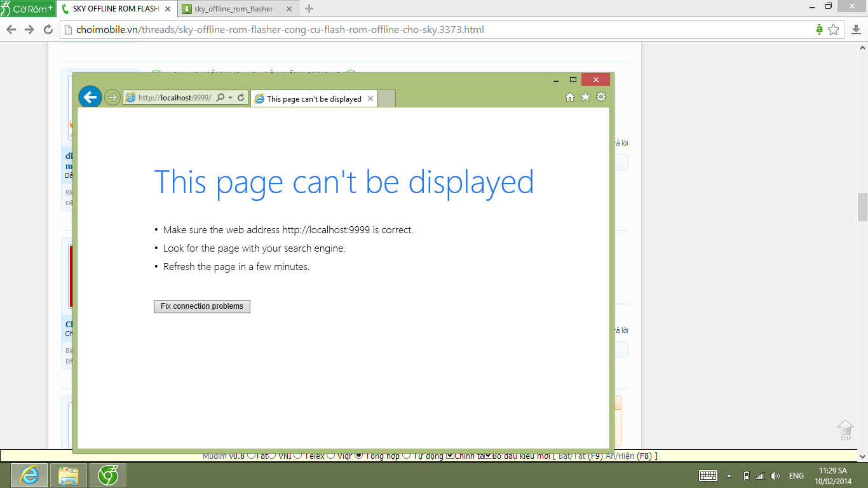Select the Tổng hợp radio button

(360, 456)
